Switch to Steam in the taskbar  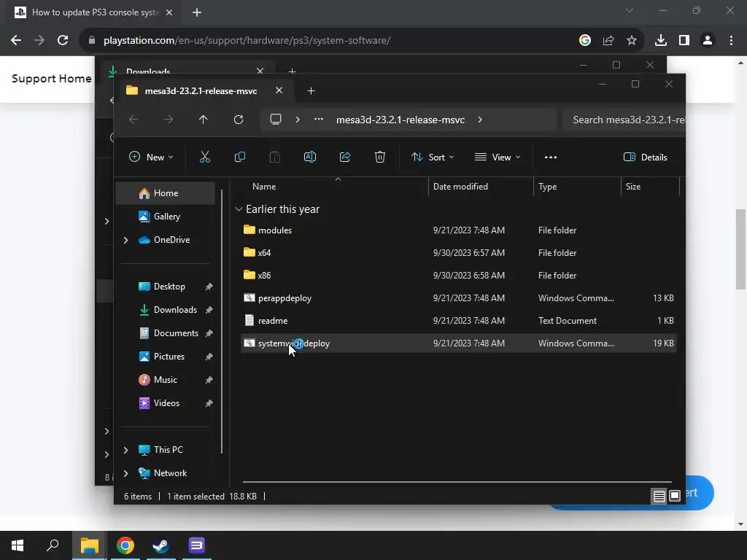point(160,545)
